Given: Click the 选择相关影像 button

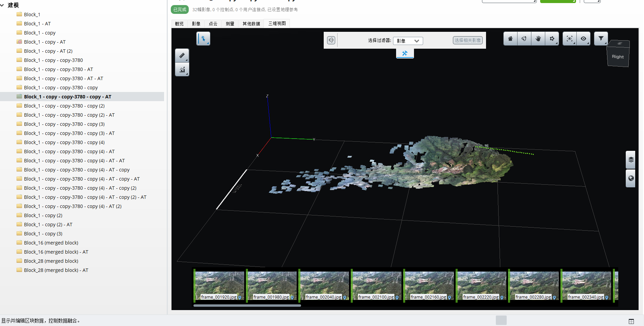Looking at the screenshot, I should pyautogui.click(x=468, y=40).
